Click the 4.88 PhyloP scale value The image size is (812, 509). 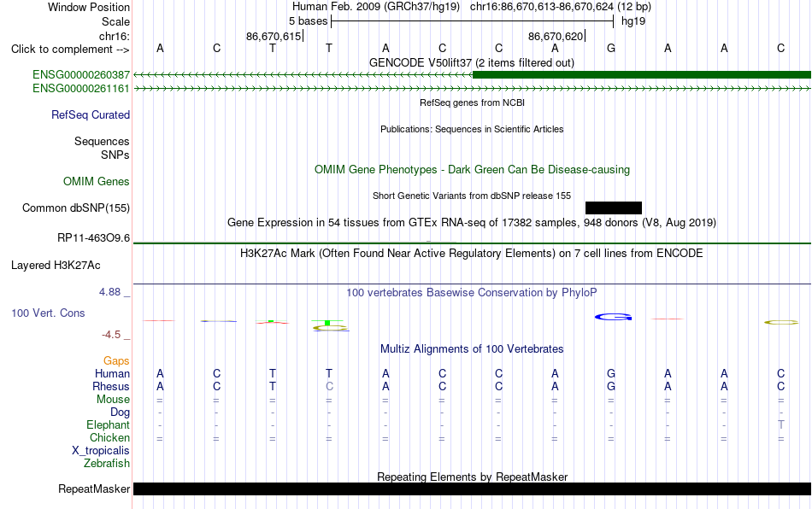109,292
